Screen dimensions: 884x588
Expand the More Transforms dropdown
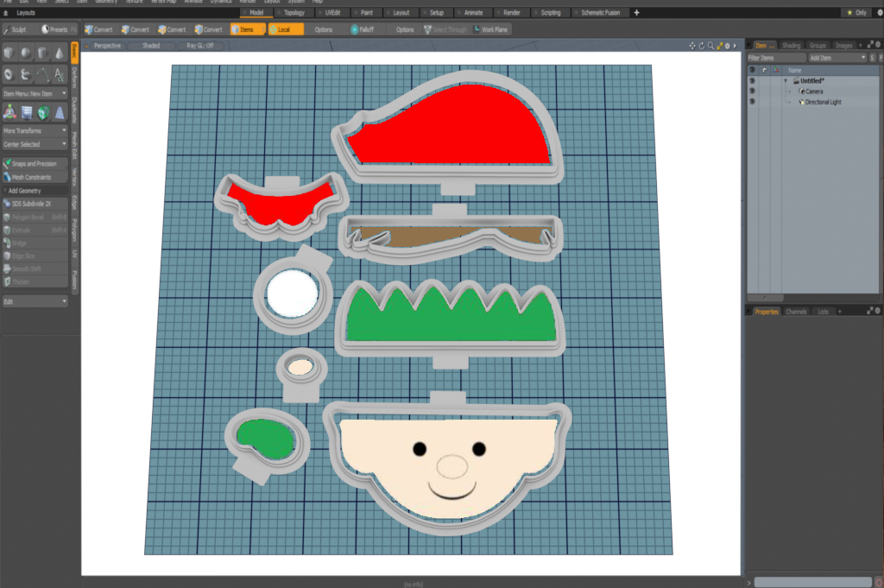coord(35,130)
